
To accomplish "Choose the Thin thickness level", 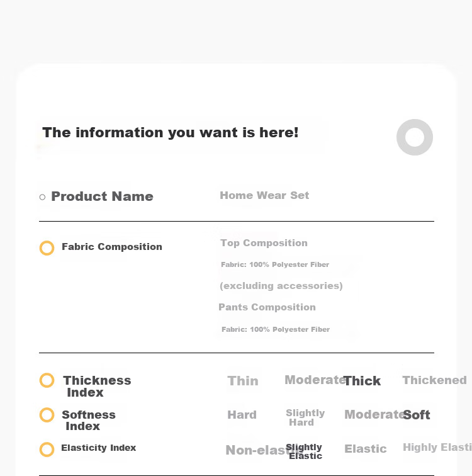I will pyautogui.click(x=243, y=381).
